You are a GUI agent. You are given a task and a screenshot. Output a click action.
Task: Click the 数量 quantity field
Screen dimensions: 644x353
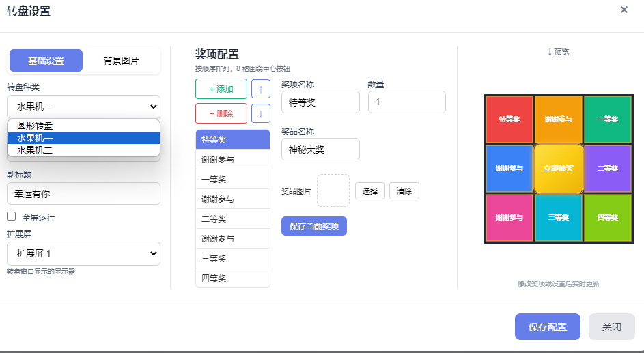coord(406,102)
